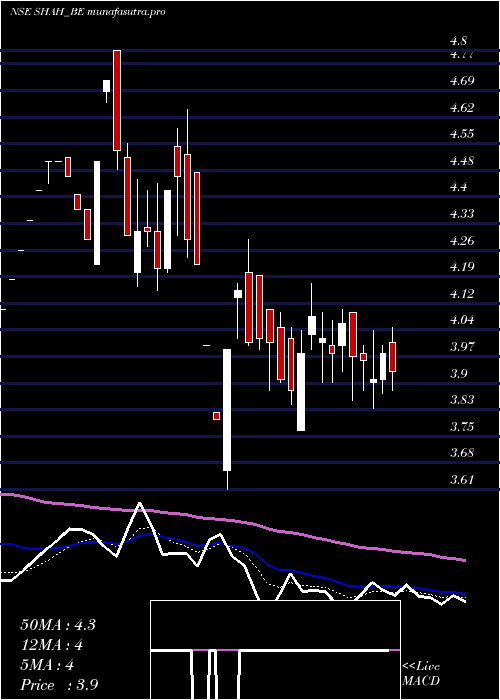
Task: Select the 4.19 price axis label
Action: point(462,267)
